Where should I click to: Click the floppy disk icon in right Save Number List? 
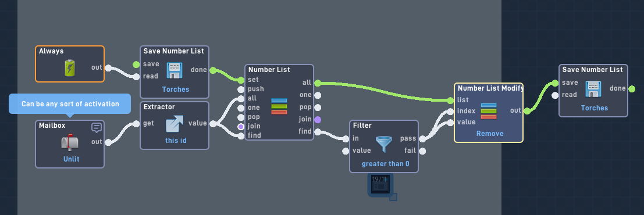coord(593,89)
